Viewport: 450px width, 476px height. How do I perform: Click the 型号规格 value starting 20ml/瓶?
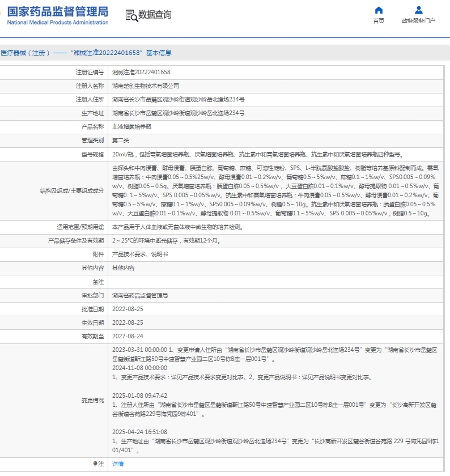click(257, 155)
